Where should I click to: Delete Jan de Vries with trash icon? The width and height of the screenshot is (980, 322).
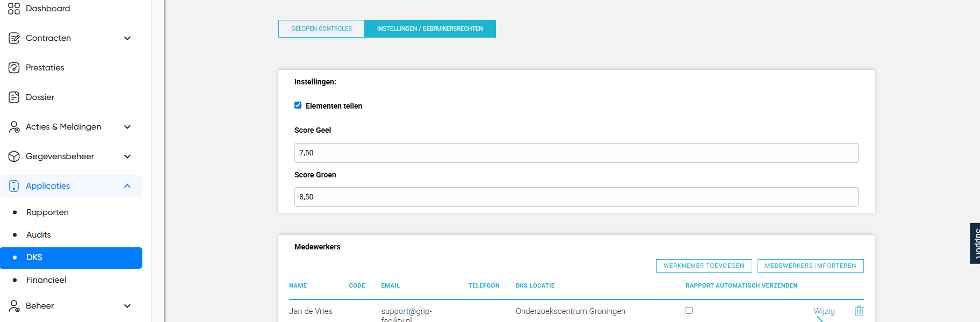859,311
